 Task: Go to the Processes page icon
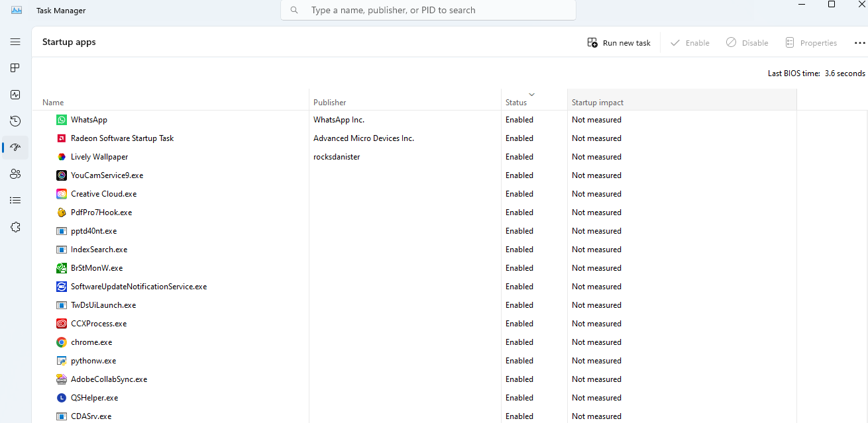click(x=15, y=68)
